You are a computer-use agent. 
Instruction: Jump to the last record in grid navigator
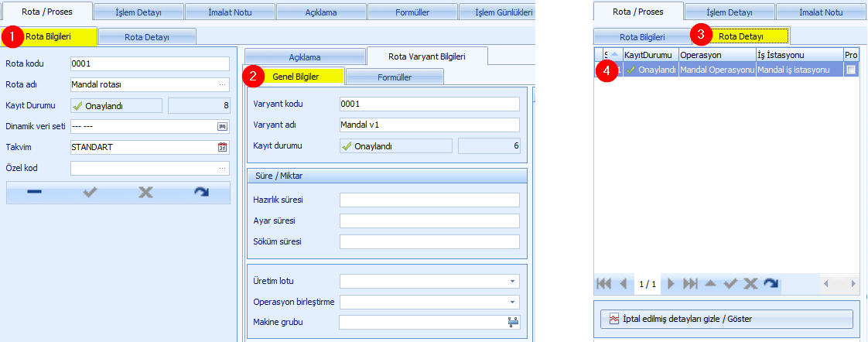[690, 284]
